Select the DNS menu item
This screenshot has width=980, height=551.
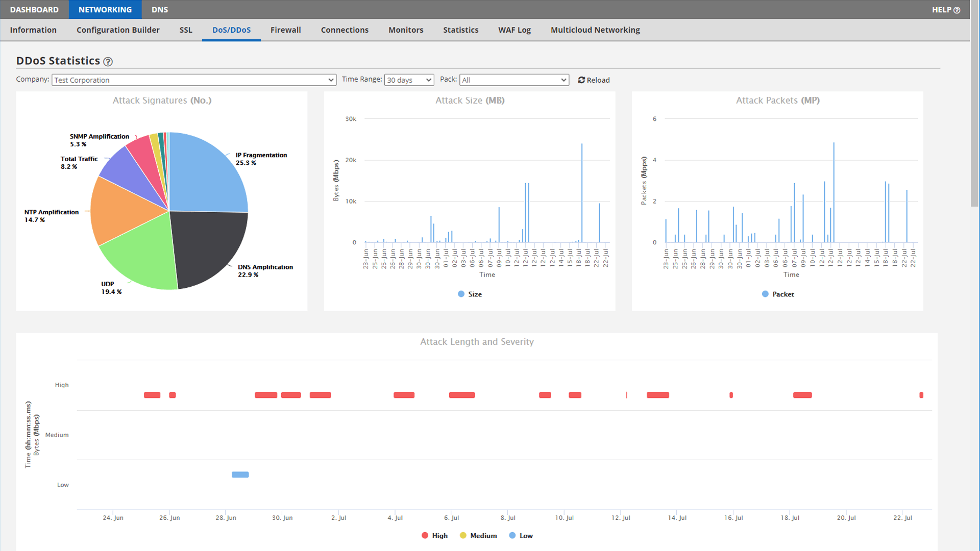pyautogui.click(x=160, y=9)
